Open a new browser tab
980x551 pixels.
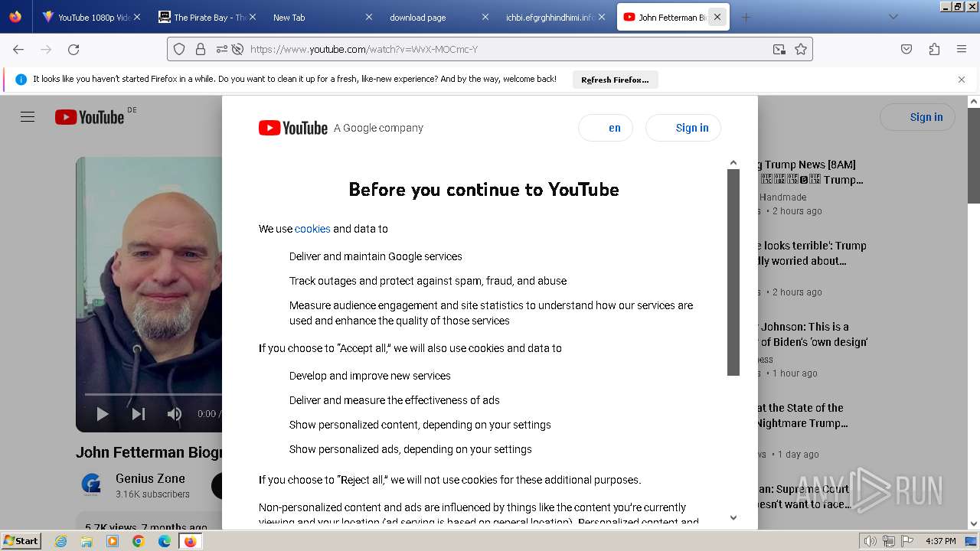click(746, 17)
